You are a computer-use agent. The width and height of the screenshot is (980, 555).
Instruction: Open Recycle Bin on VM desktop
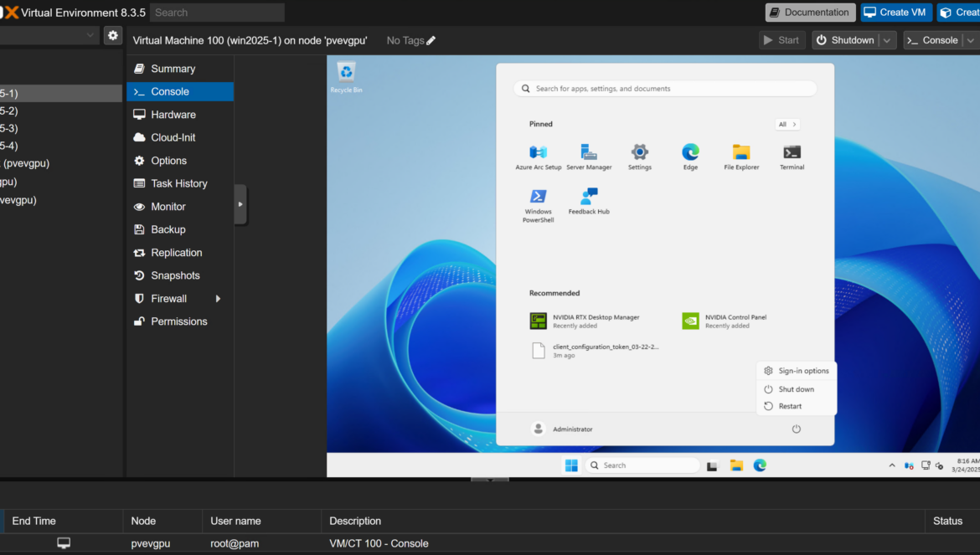click(x=346, y=77)
